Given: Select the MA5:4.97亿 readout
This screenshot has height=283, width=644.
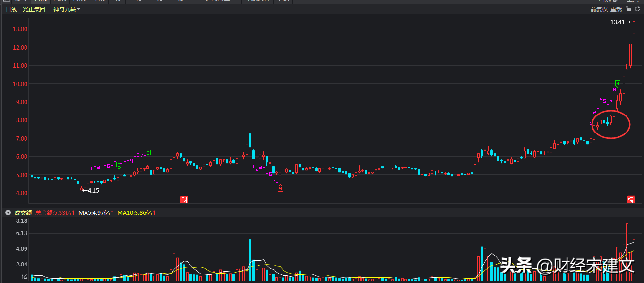Looking at the screenshot, I should (96, 213).
